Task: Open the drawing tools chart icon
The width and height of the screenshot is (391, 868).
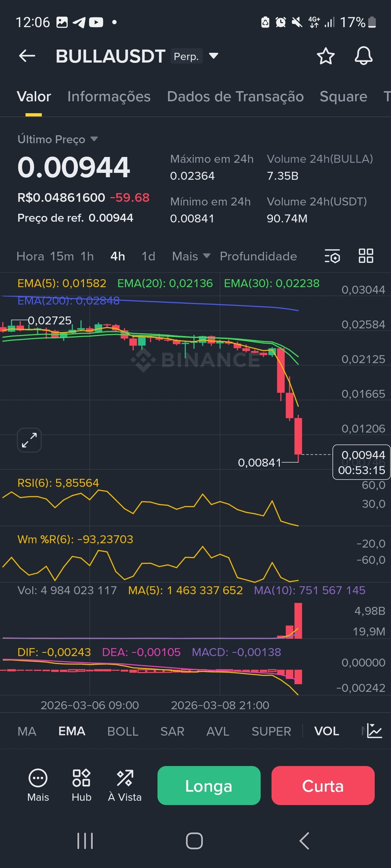Action: 374,731
